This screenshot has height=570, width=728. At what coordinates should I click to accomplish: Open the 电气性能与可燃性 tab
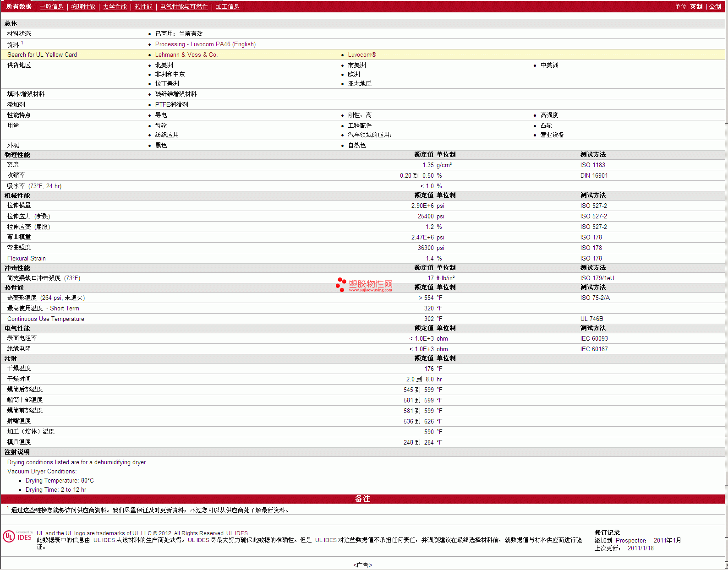[184, 6]
